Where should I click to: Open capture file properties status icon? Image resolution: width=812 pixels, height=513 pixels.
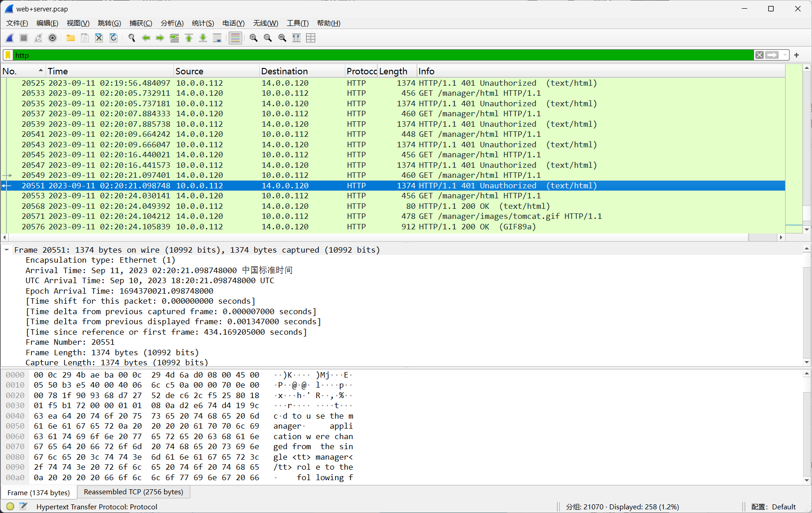tap(23, 506)
